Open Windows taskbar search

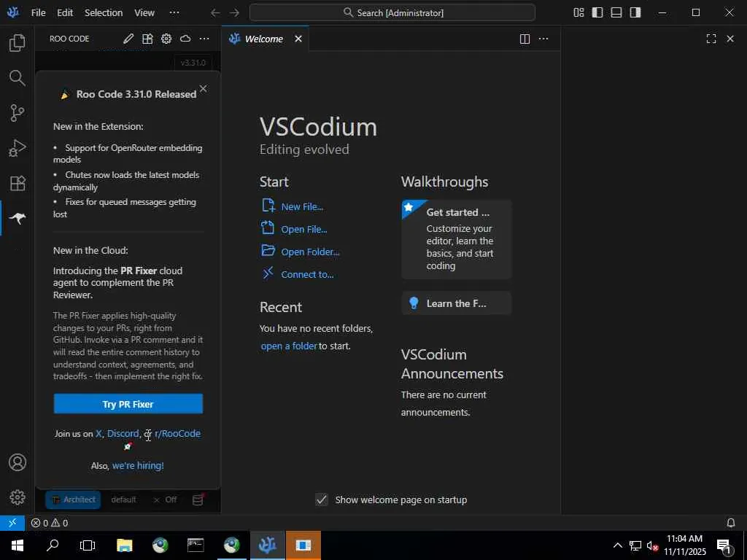pyautogui.click(x=53, y=545)
